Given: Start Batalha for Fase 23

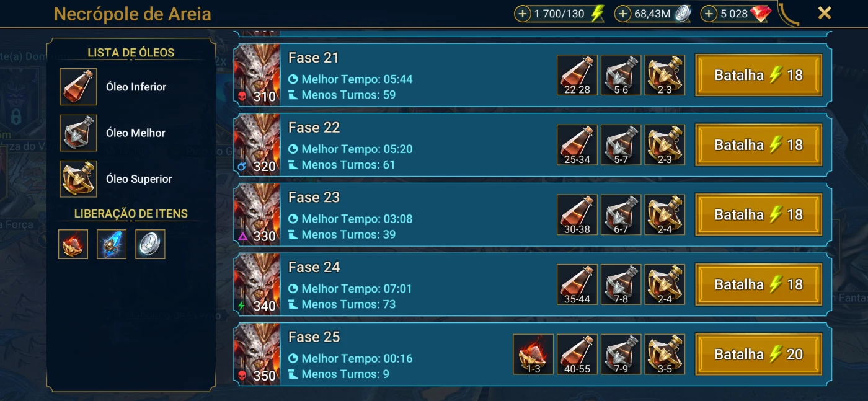Looking at the screenshot, I should click(x=759, y=215).
